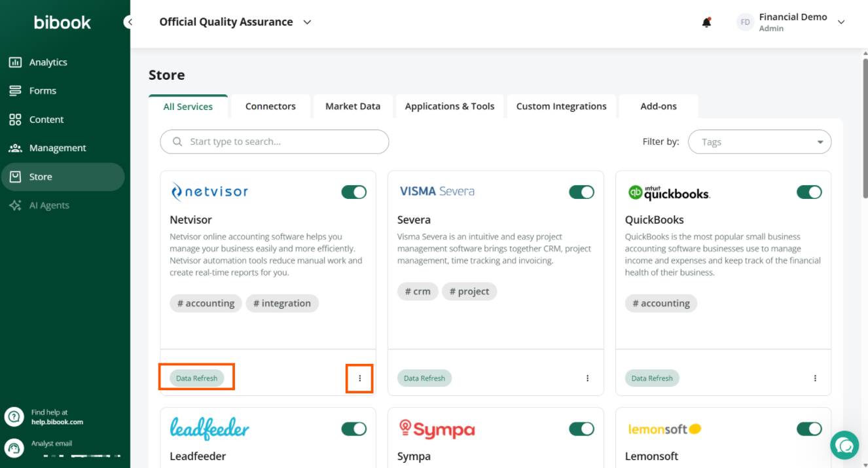Go to the Add-ons tab
Image resolution: width=868 pixels, height=468 pixels.
(659, 106)
